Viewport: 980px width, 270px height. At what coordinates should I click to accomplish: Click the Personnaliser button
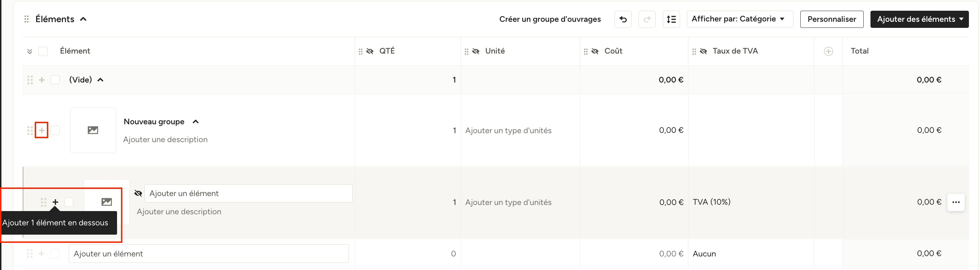pyautogui.click(x=831, y=19)
